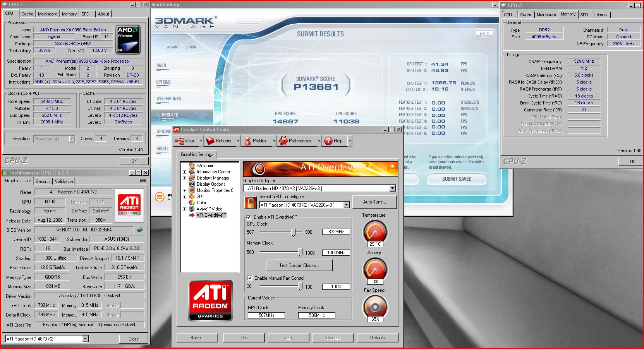Image resolution: width=644 pixels, height=349 pixels.
Task: Click the Hotkeys icon in Catalyst toolbar
Action: point(210,141)
